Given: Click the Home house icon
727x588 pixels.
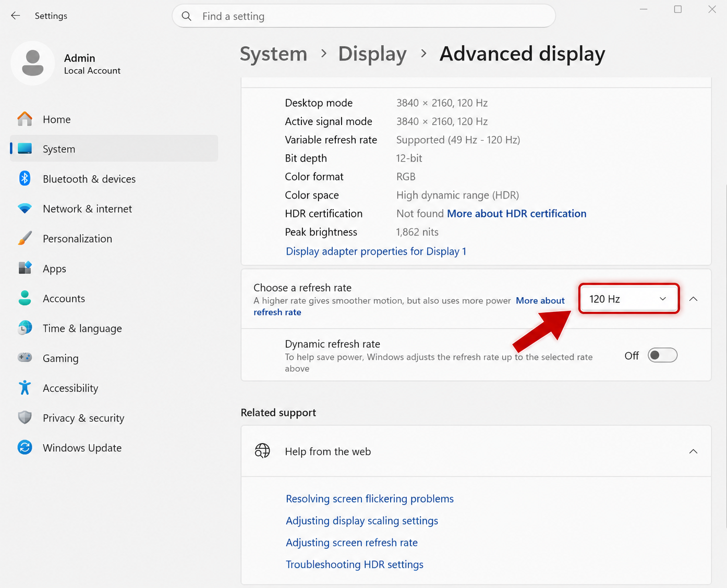Looking at the screenshot, I should tap(25, 119).
